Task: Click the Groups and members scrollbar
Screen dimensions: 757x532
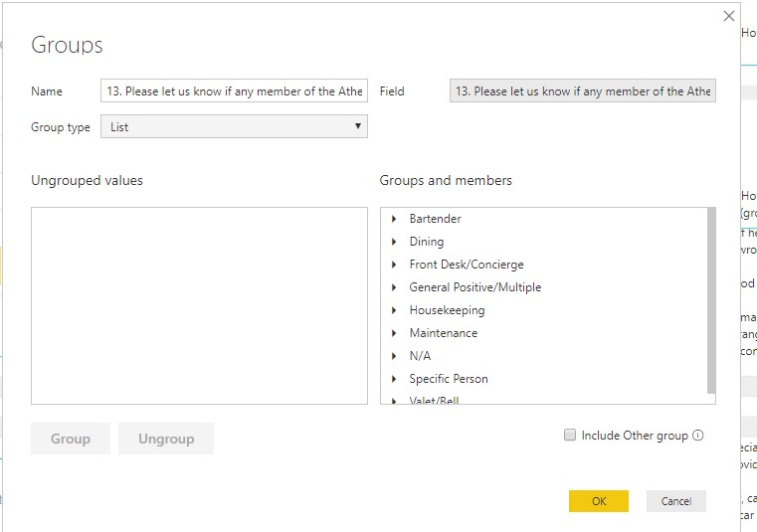Action: [x=711, y=300]
